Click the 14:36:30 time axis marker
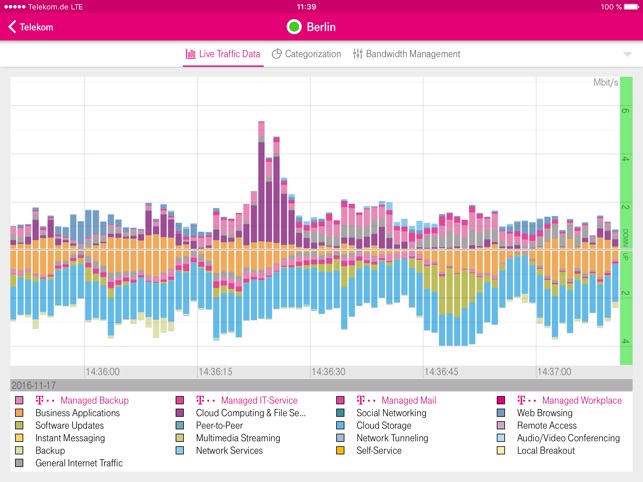Image resolution: width=643 pixels, height=482 pixels. 328,372
